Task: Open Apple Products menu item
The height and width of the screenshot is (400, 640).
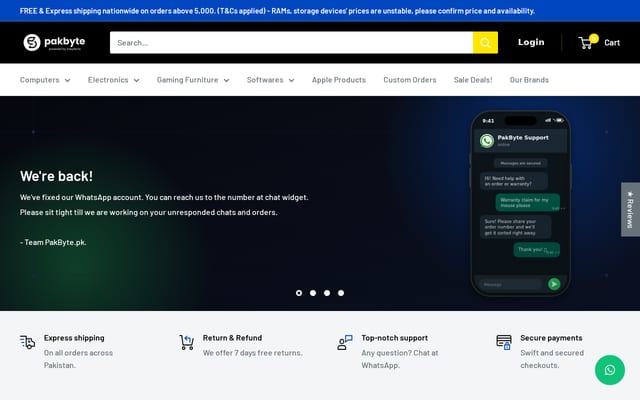Action: [x=339, y=80]
